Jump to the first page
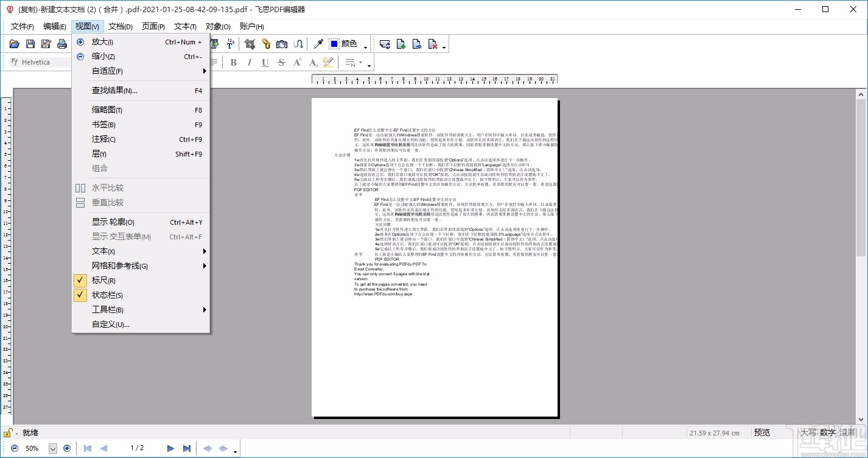868x458 pixels. (88, 448)
